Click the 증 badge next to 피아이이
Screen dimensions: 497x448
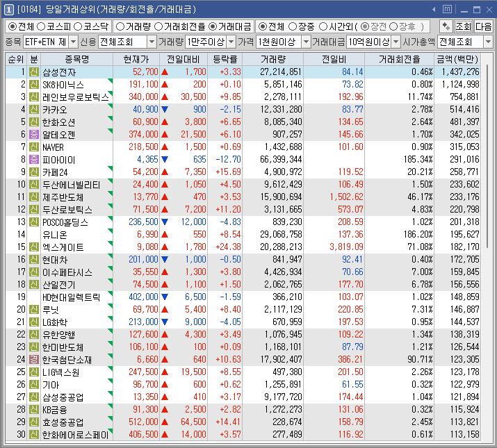pyautogui.click(x=34, y=159)
